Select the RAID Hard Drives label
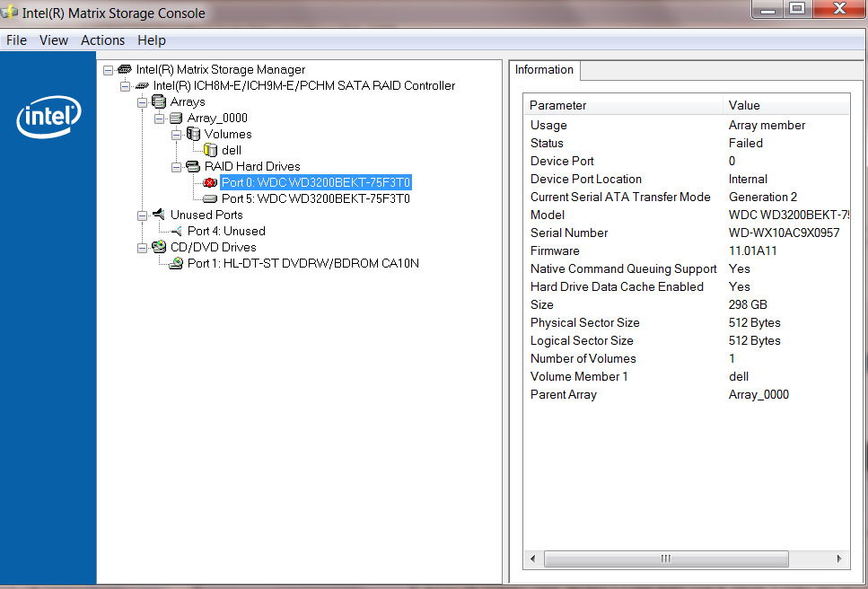 click(252, 167)
